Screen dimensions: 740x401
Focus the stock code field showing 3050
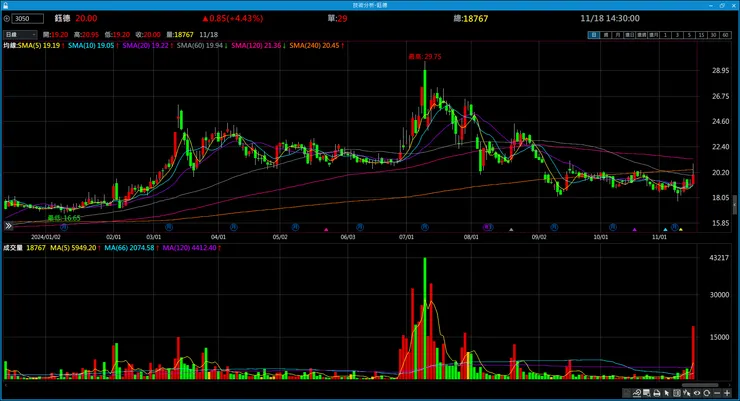(28, 19)
